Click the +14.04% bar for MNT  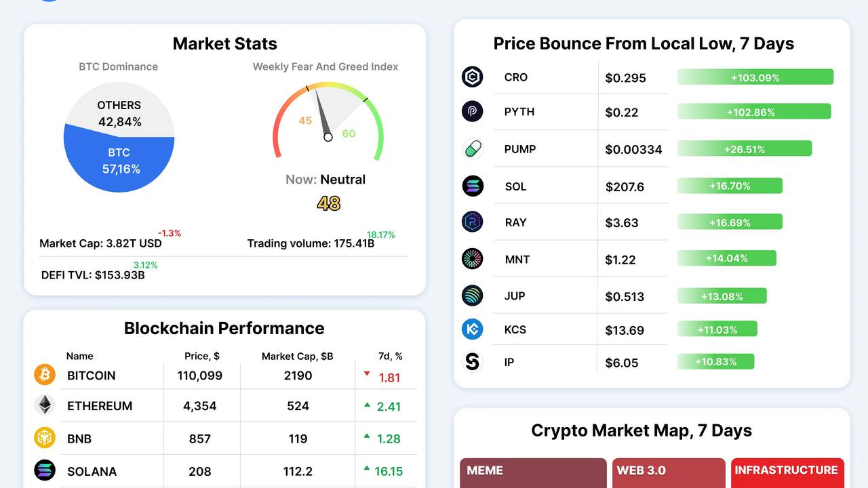coord(727,258)
